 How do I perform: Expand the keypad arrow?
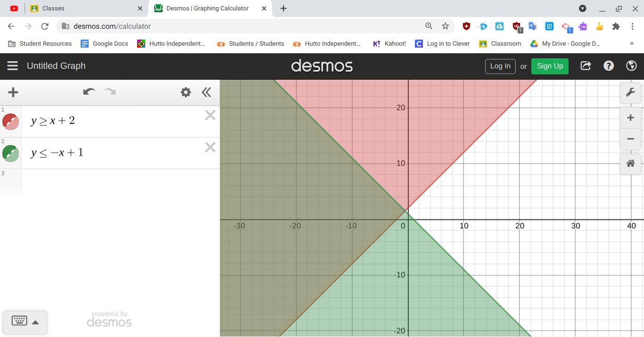35,322
